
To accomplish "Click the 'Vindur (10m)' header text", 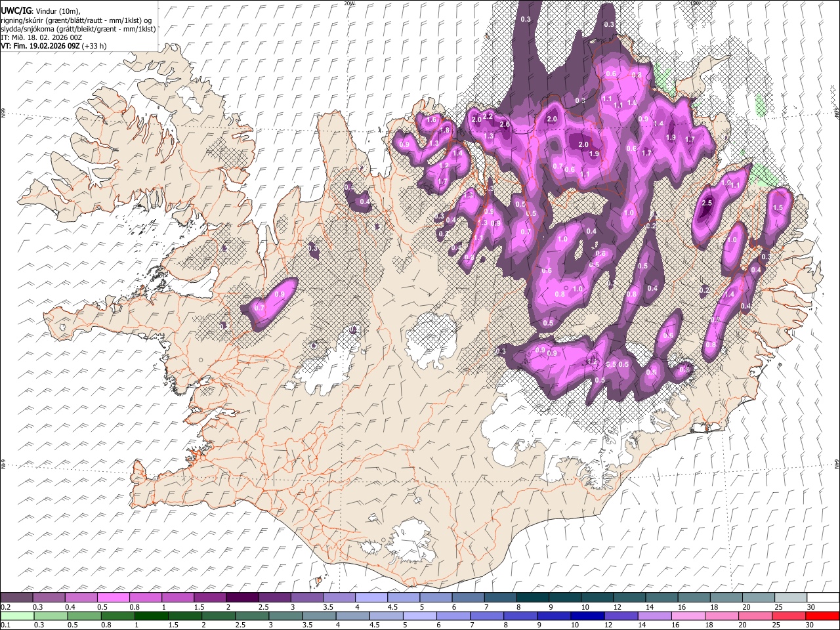I will (x=56, y=11).
